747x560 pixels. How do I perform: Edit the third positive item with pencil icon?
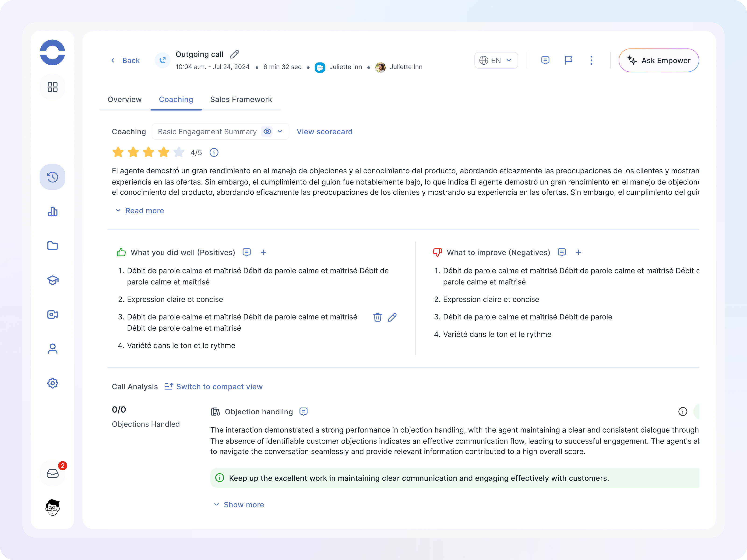(392, 317)
